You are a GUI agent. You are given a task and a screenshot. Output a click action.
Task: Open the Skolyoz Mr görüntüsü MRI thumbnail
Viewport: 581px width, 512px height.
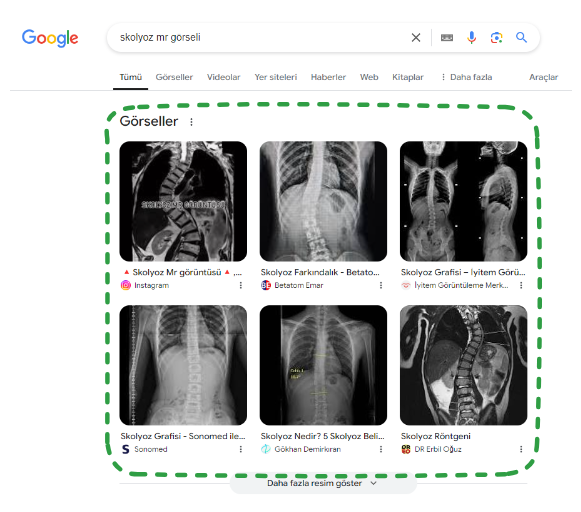pyautogui.click(x=183, y=201)
